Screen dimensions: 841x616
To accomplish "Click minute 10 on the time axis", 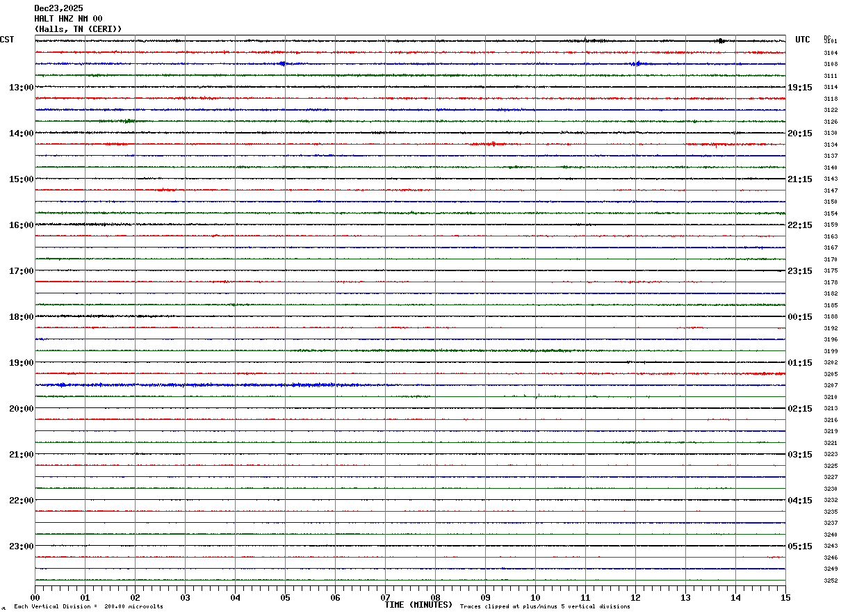I will [x=535, y=597].
